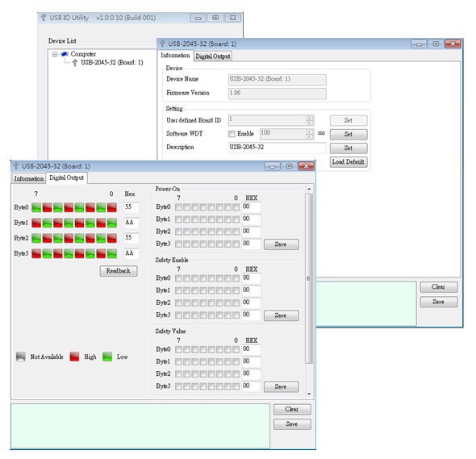Click the Readback button
476x459 pixels.
pyautogui.click(x=119, y=271)
